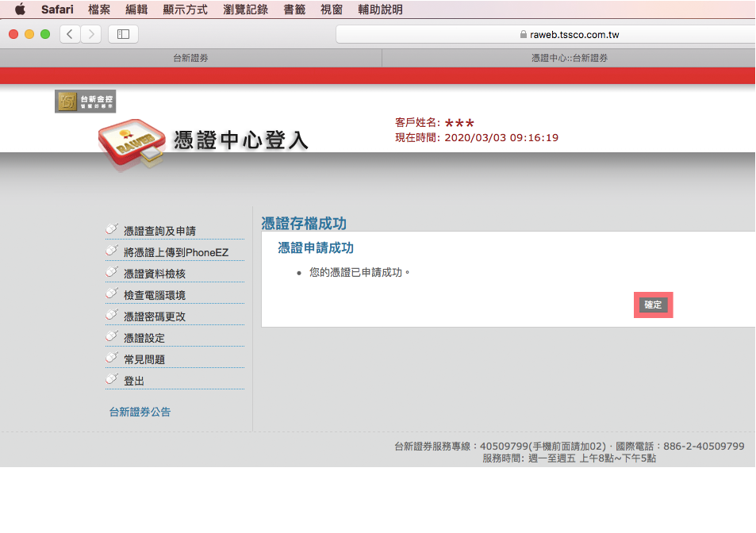Go back with Safari's back arrow
756x533 pixels.
[70, 34]
